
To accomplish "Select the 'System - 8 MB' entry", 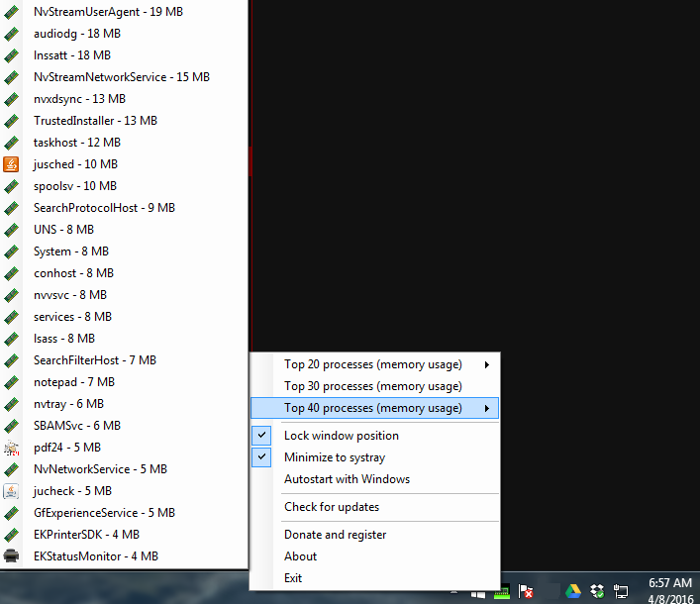I will (x=124, y=252).
